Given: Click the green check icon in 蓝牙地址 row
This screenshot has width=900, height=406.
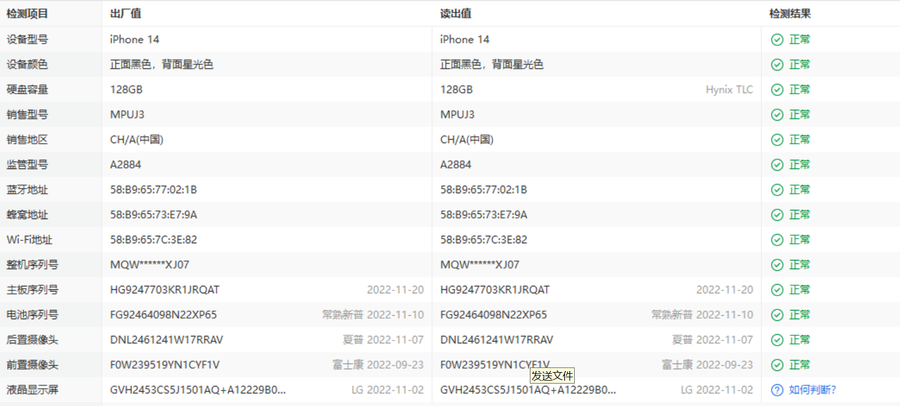Looking at the screenshot, I should pyautogui.click(x=777, y=190).
